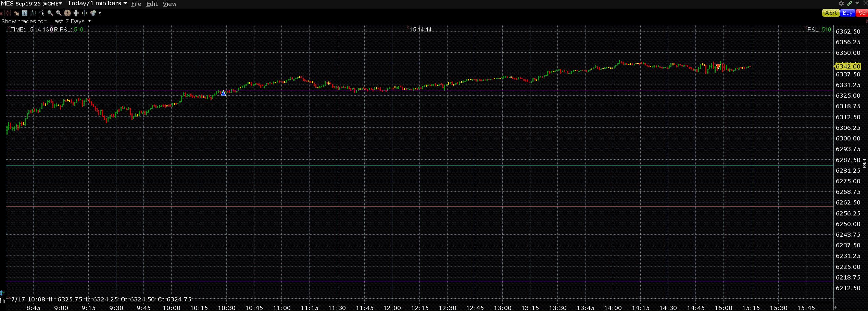Dismiss the 7/17 10:08 OHLC status label
Viewport: 868px width, 311px height.
pos(9,297)
